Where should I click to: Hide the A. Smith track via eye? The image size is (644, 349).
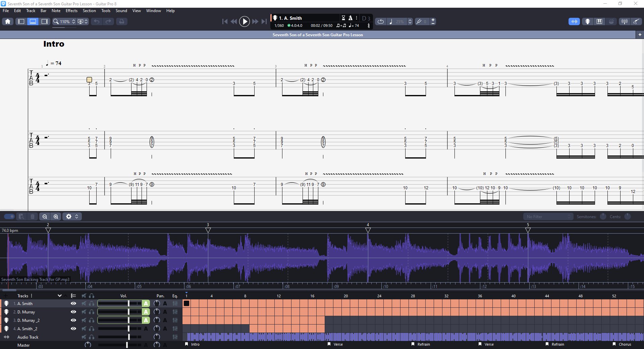[73, 303]
